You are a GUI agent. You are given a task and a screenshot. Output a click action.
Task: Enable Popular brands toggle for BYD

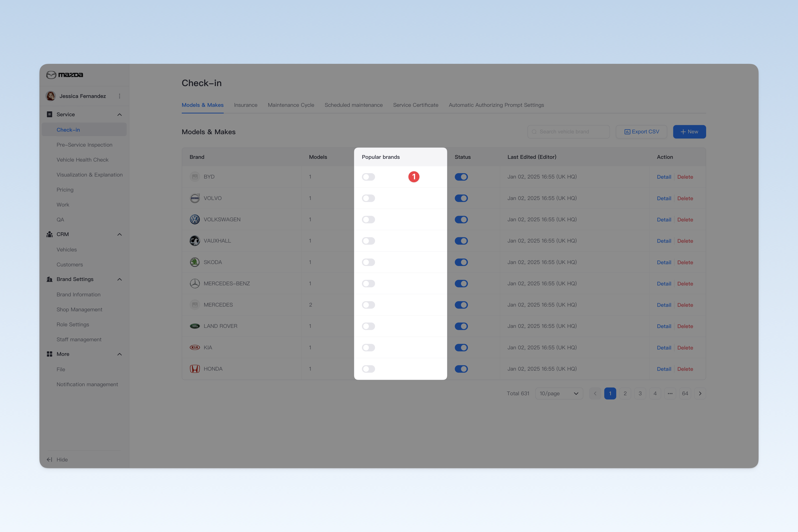(x=368, y=177)
